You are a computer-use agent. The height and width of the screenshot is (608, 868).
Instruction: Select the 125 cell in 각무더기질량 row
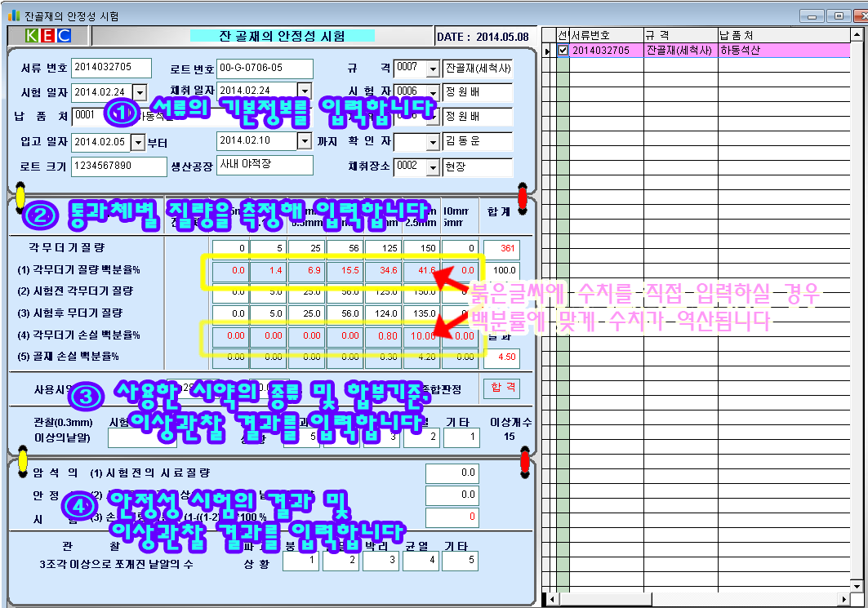point(383,248)
